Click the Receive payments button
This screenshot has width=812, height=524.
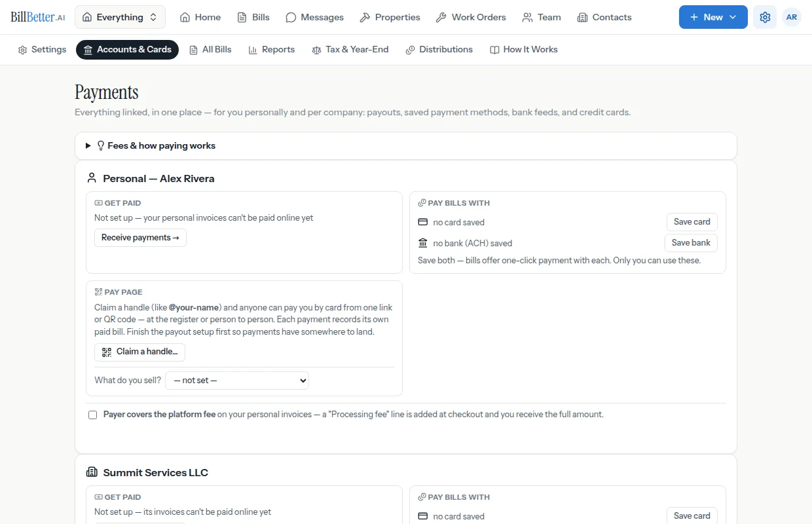(140, 238)
